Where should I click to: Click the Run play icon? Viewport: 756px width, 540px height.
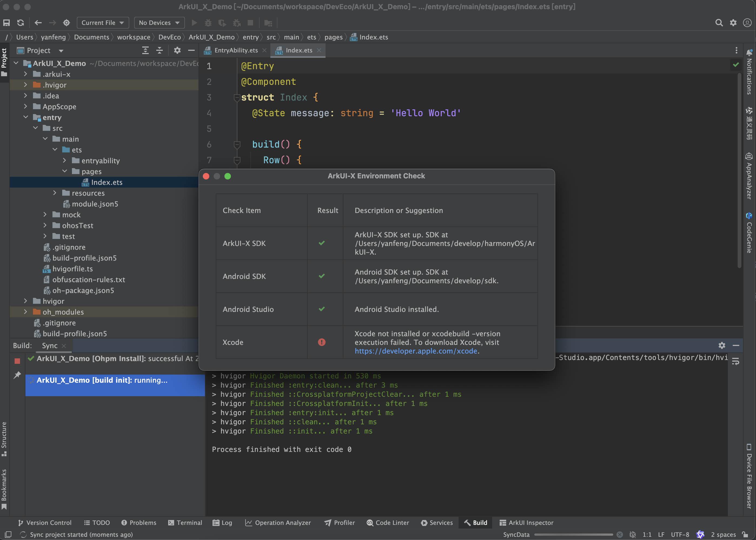pyautogui.click(x=195, y=23)
